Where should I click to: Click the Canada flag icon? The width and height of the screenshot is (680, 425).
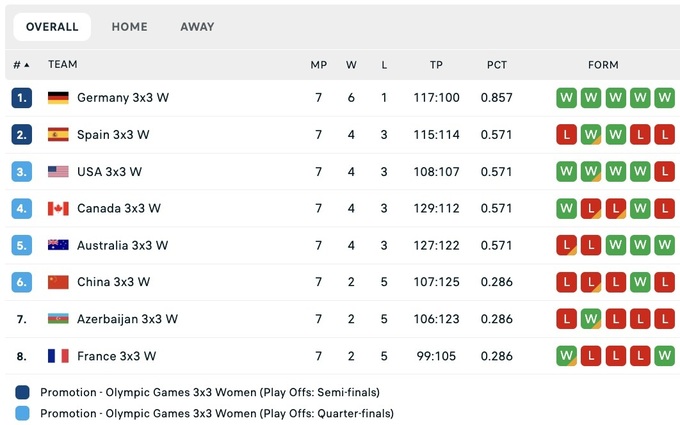(x=58, y=209)
